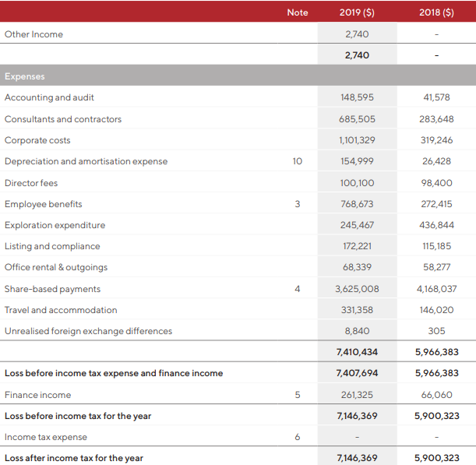Click the value 8,840

pos(357,331)
